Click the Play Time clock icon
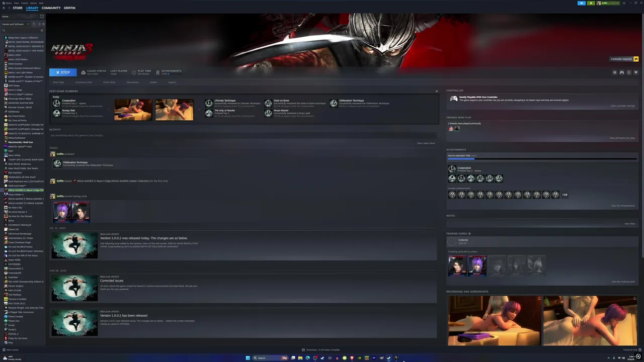This screenshot has width=644, height=362. pyautogui.click(x=134, y=72)
